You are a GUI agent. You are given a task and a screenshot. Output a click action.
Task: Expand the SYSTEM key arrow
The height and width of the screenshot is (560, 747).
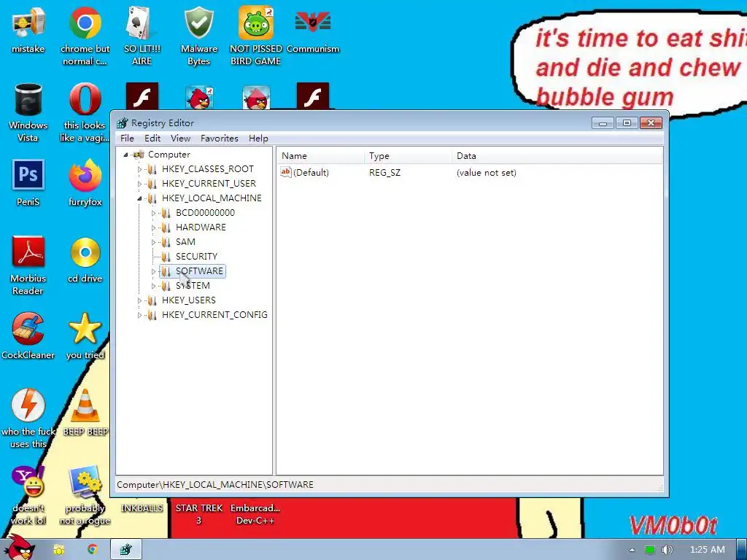point(153,286)
